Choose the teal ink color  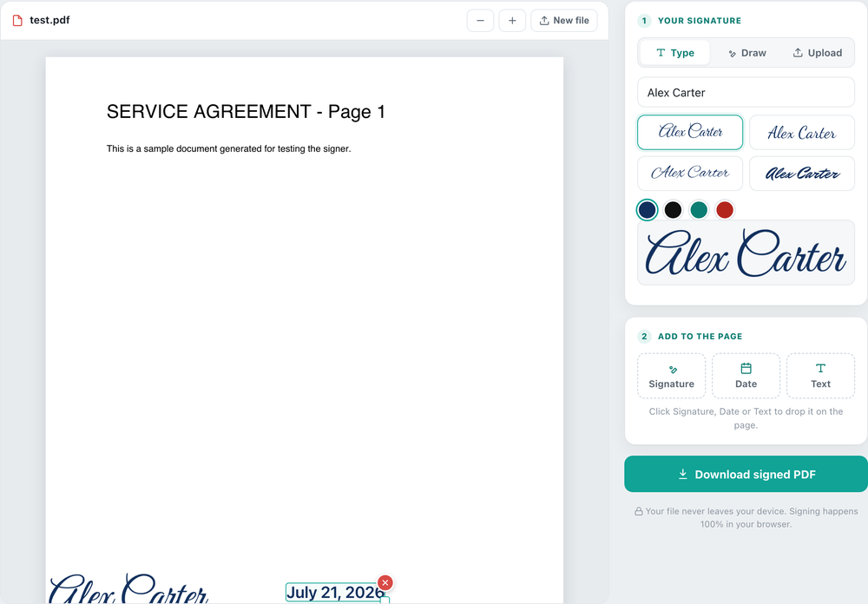[699, 210]
